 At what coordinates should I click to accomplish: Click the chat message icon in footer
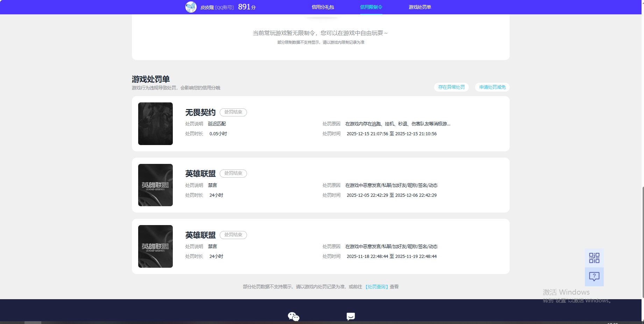[x=351, y=316]
